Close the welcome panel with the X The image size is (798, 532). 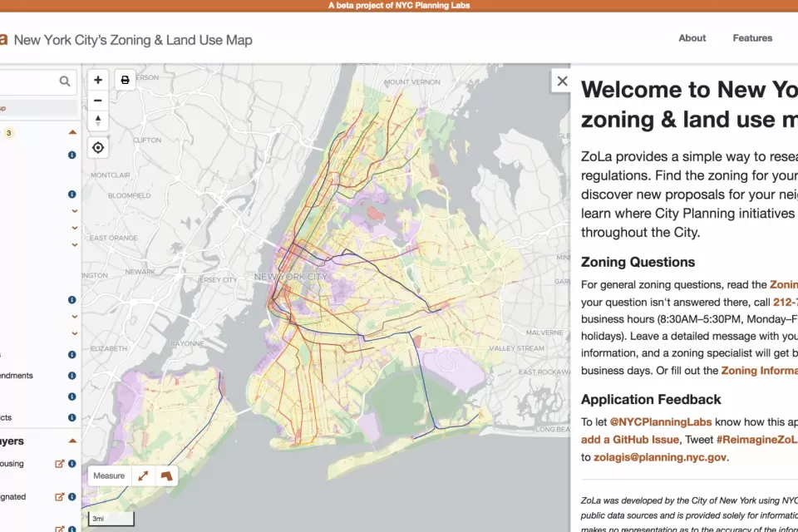[562, 81]
